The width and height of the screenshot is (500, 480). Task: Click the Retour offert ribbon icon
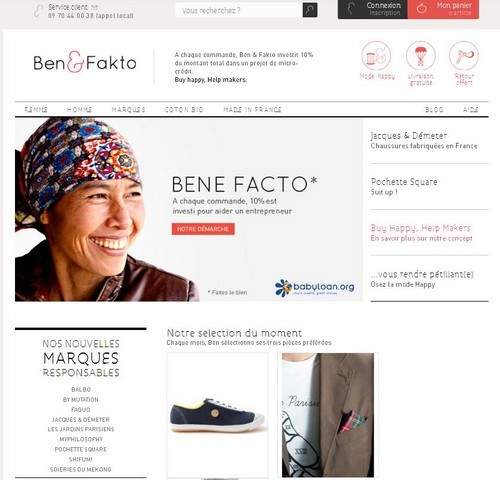464,56
